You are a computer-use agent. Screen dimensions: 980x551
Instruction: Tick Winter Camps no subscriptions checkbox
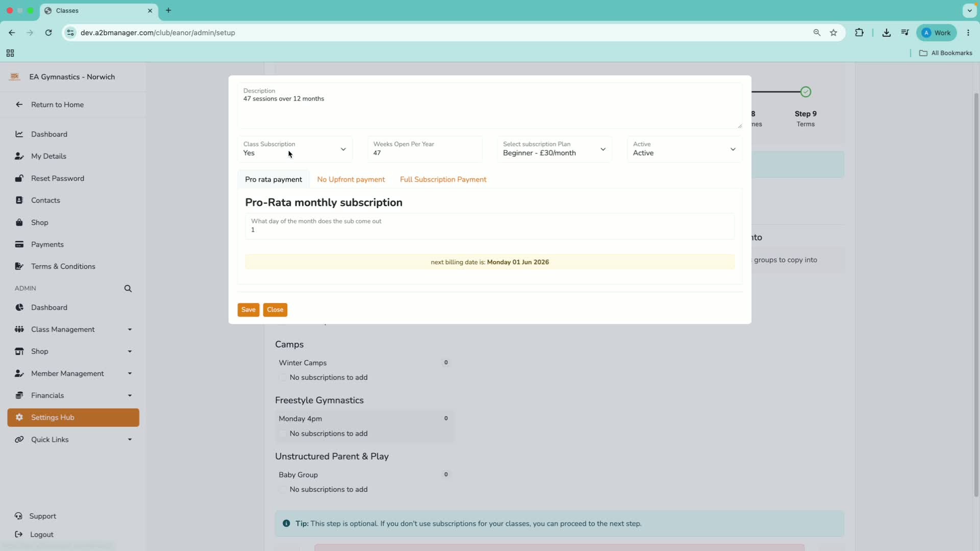tap(283, 378)
